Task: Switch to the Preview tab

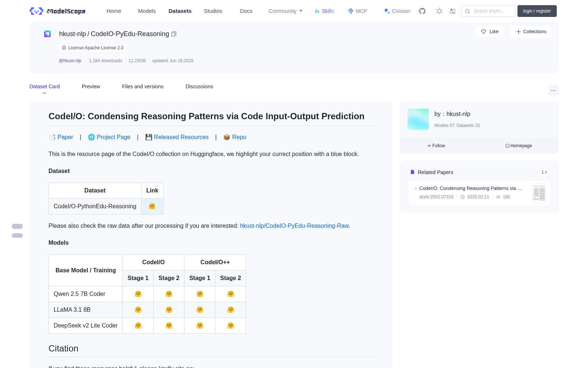Action: [x=91, y=86]
